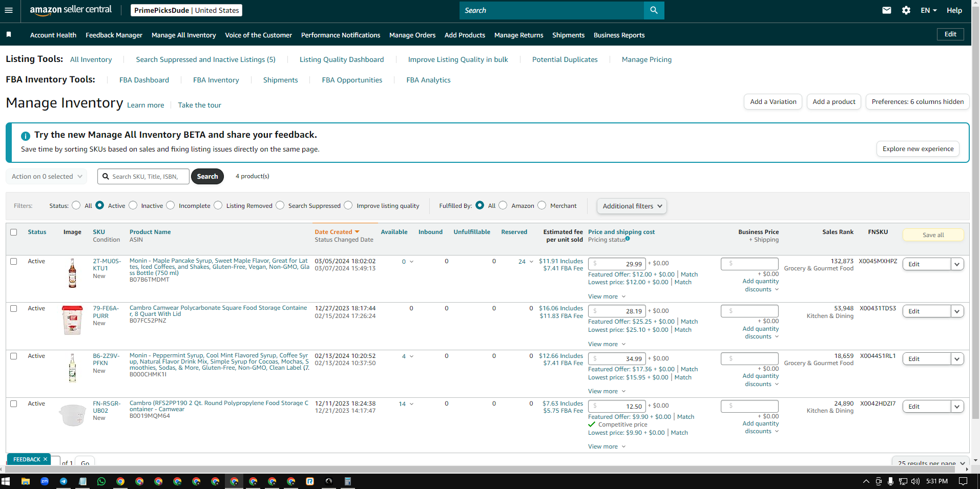Click the microphone icon in system tray
The image size is (980, 489).
tap(891, 481)
